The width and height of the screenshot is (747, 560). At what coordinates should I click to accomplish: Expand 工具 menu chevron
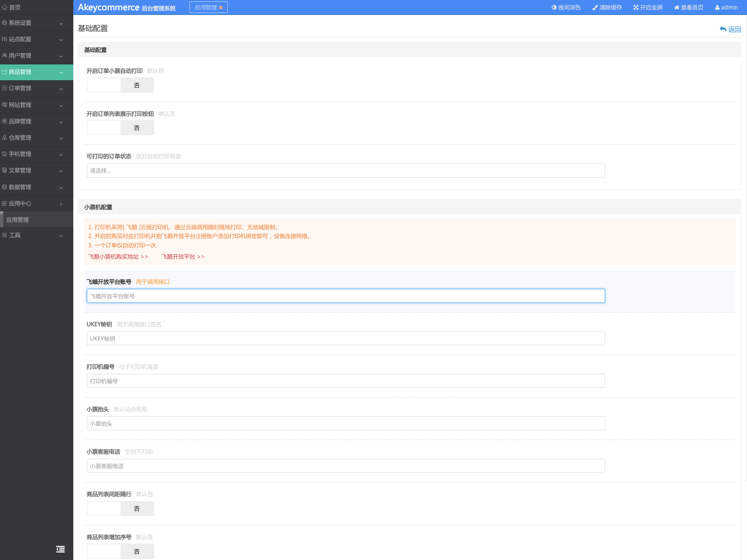click(x=61, y=236)
